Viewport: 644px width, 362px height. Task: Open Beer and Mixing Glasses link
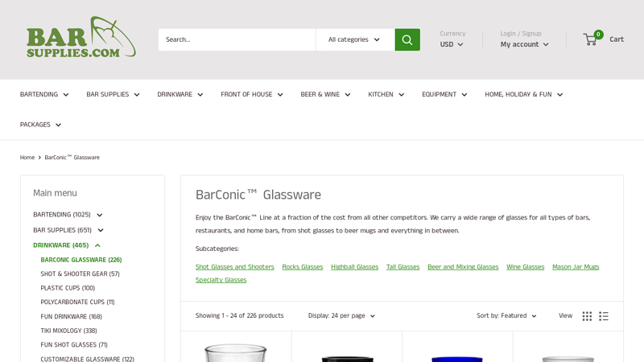463,267
